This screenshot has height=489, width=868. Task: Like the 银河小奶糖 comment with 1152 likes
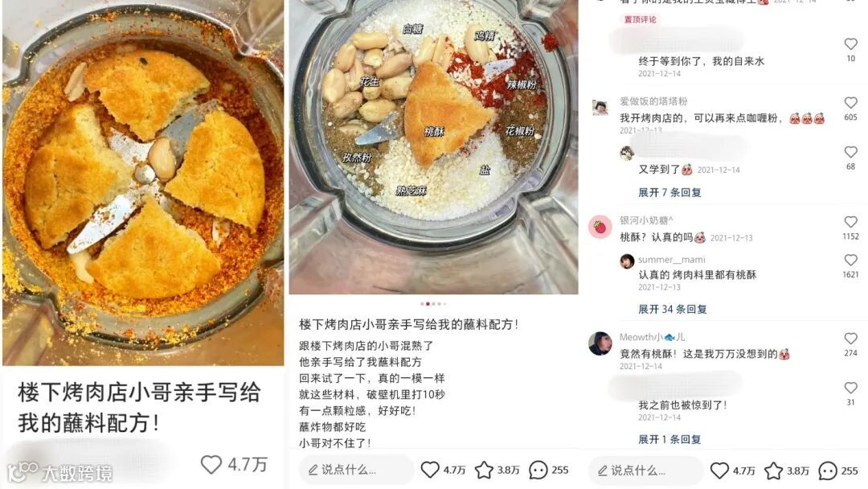(x=851, y=221)
